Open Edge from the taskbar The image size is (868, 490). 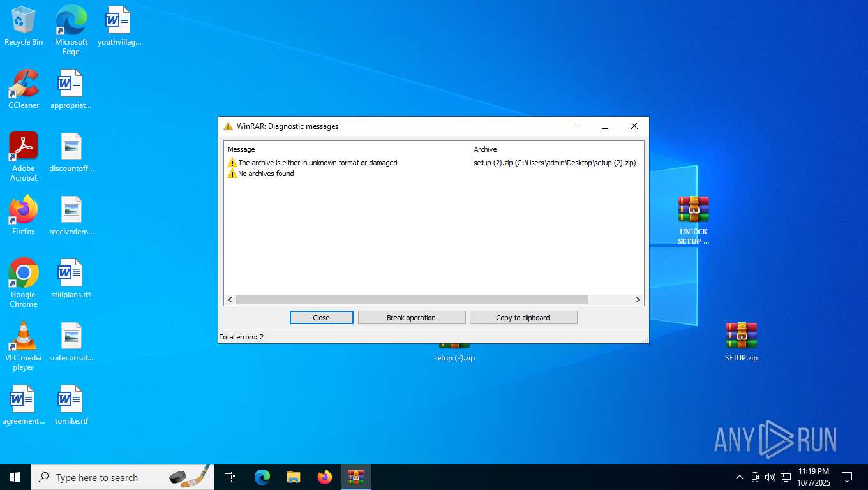click(x=262, y=477)
